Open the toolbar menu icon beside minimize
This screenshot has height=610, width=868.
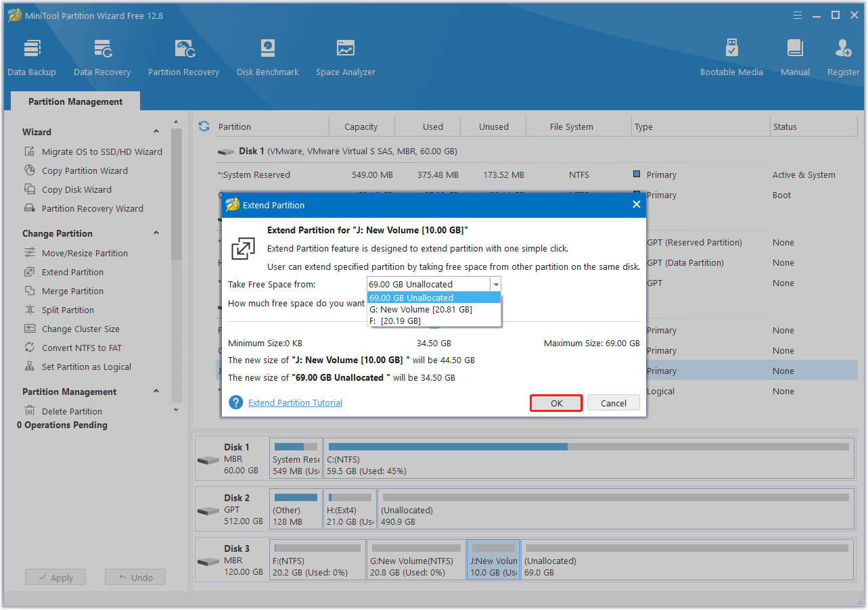pyautogui.click(x=798, y=16)
